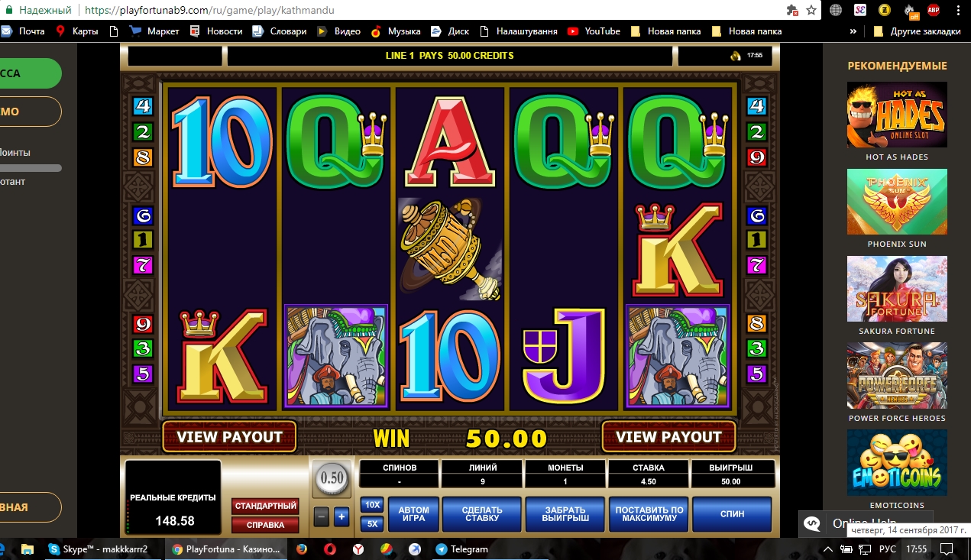Open left VIEW PAYOUT table
Image resolution: width=971 pixels, height=560 pixels.
tap(229, 437)
